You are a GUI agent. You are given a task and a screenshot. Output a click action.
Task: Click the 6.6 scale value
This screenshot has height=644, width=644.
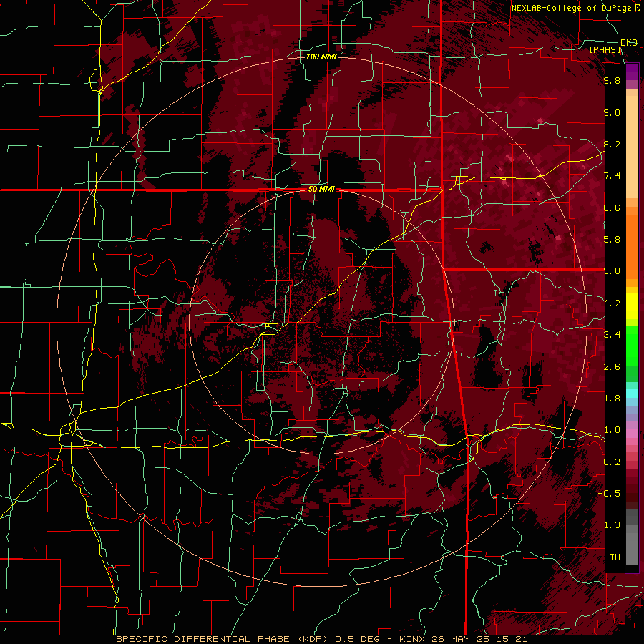(x=612, y=208)
